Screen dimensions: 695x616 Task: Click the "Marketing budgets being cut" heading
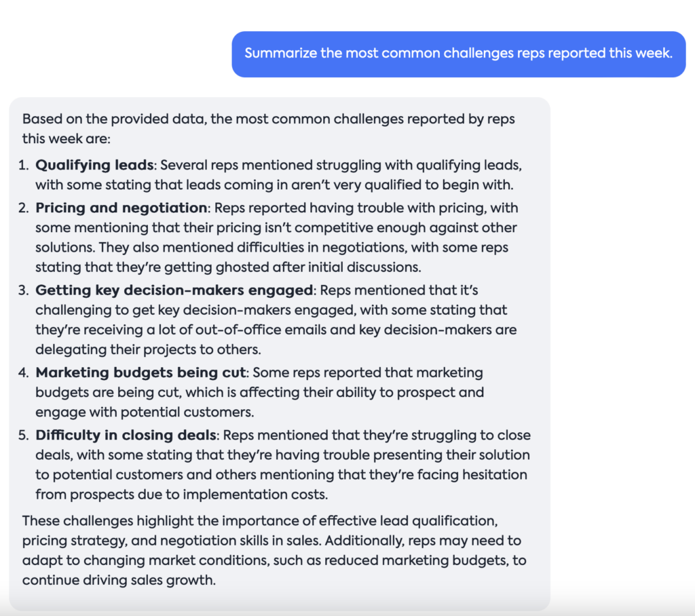pyautogui.click(x=140, y=372)
